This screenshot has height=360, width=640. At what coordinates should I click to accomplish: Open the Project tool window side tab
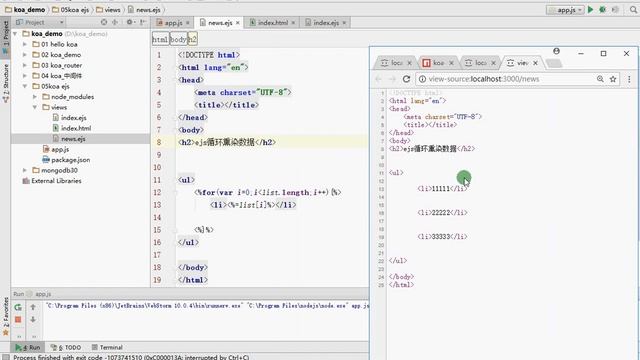point(5,38)
